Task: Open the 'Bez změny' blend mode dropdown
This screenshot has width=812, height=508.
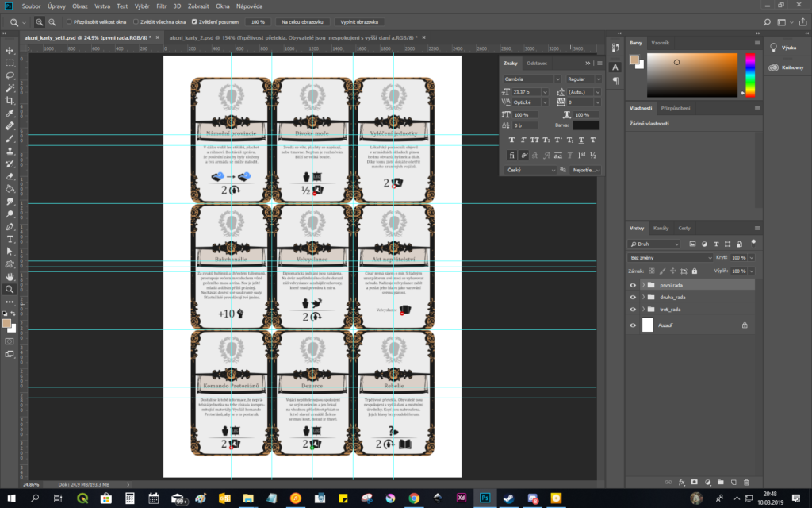Action: [x=668, y=258]
